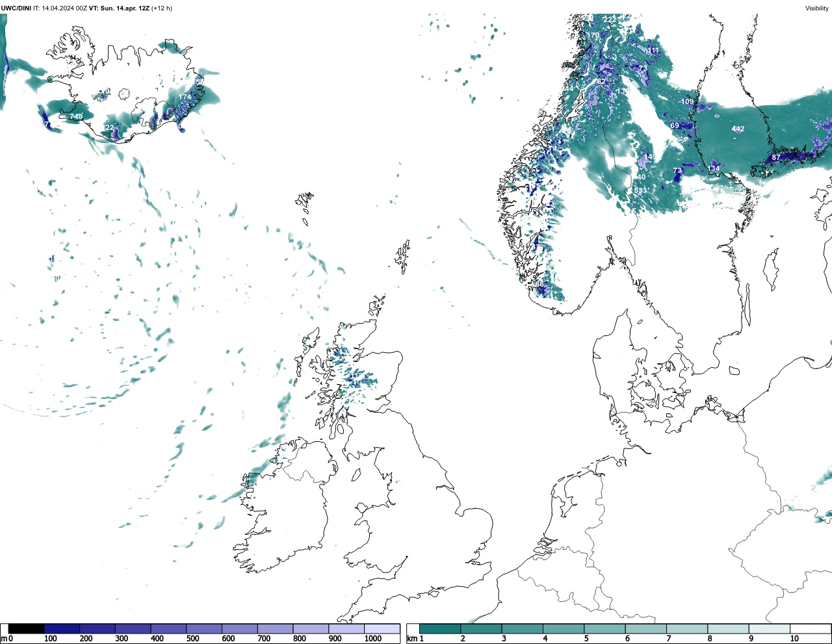832x644 pixels.
Task: Select the 300–400 m legend color box
Action: tap(133, 628)
